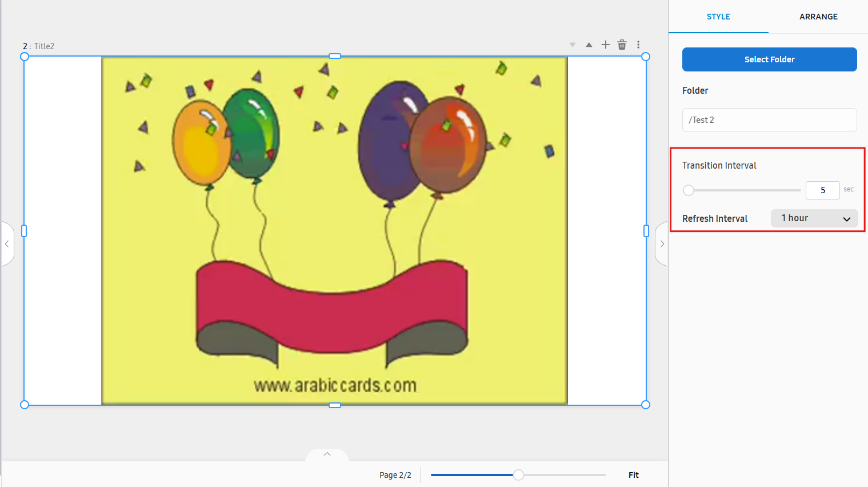Expand the left side panel chevron
The image size is (868, 487).
[7, 243]
